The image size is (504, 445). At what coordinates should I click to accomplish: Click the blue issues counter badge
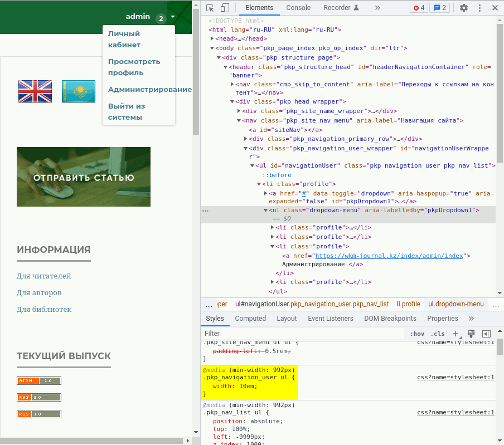[x=440, y=8]
